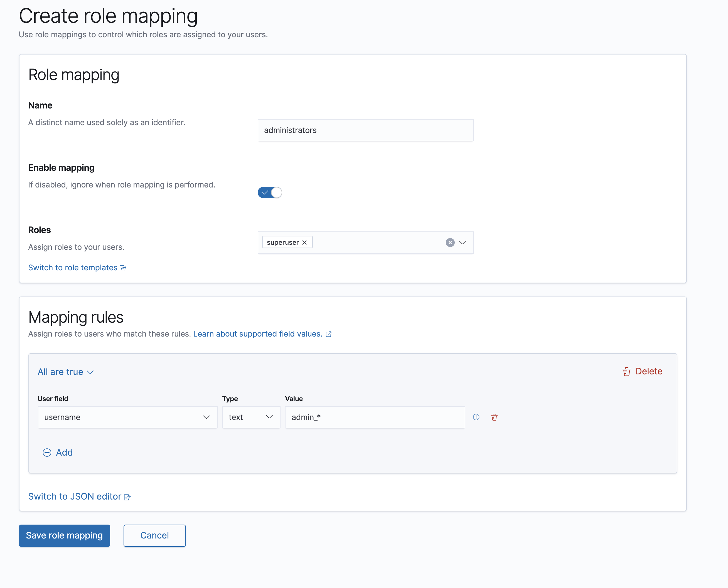Click the delete/trash icon for the rule
This screenshot has width=728, height=588.
494,416
